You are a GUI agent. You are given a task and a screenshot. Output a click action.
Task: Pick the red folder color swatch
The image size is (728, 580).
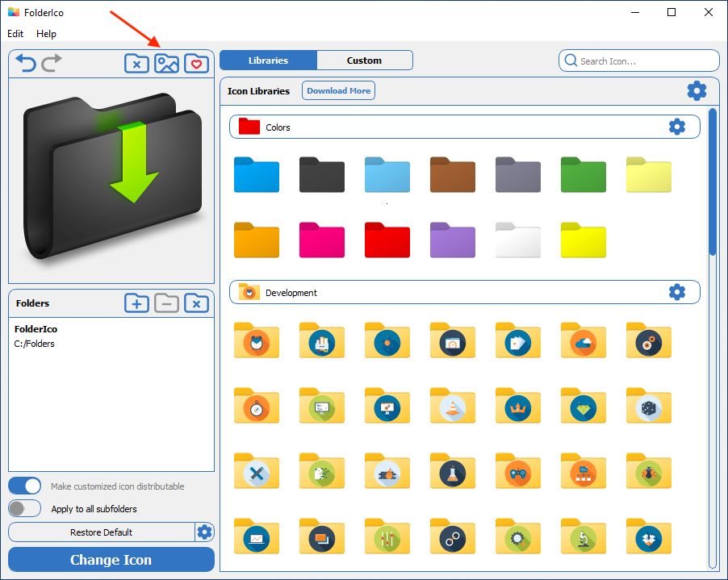[387, 240]
